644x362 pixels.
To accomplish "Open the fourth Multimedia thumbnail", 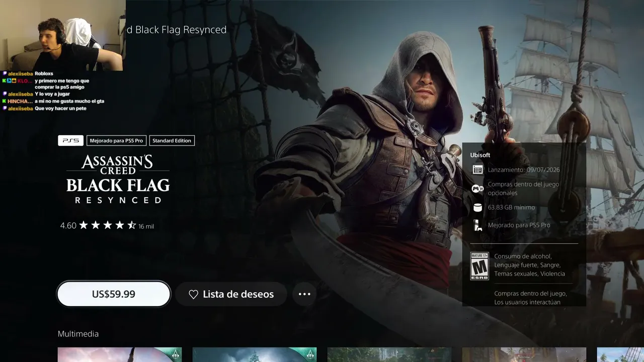I will click(524, 354).
